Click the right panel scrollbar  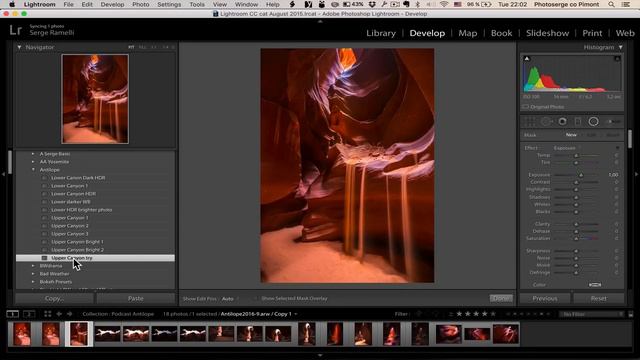630,139
